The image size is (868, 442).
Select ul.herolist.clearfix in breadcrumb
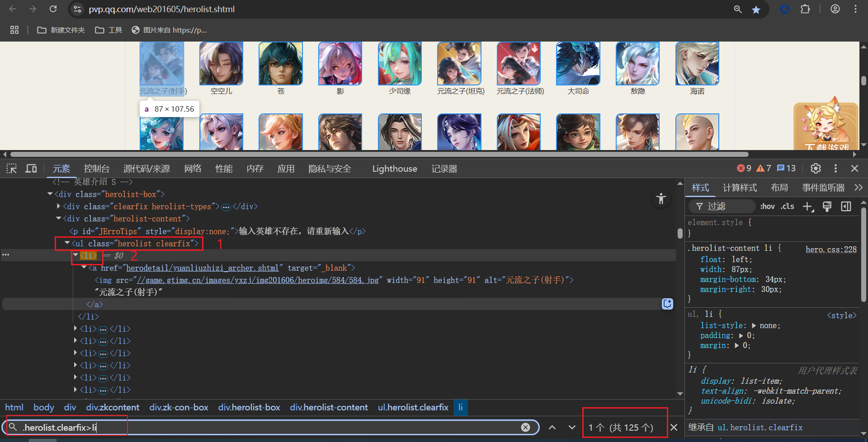coord(413,407)
